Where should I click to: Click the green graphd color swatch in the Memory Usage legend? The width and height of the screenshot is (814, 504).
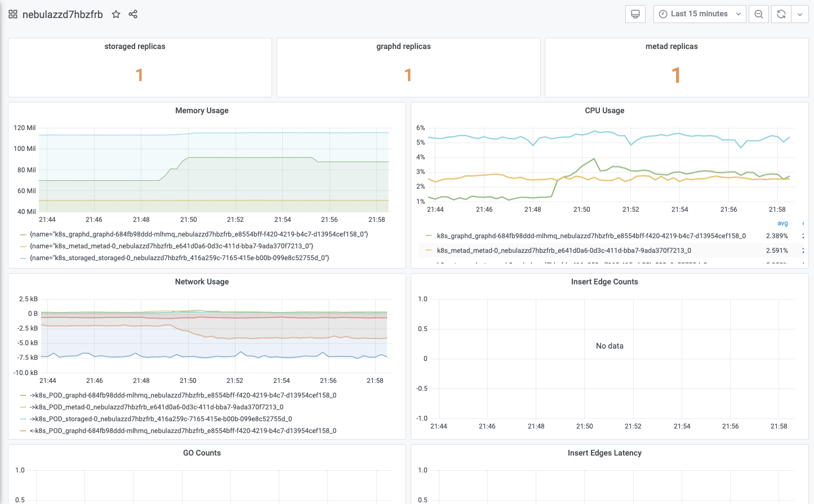(x=23, y=234)
